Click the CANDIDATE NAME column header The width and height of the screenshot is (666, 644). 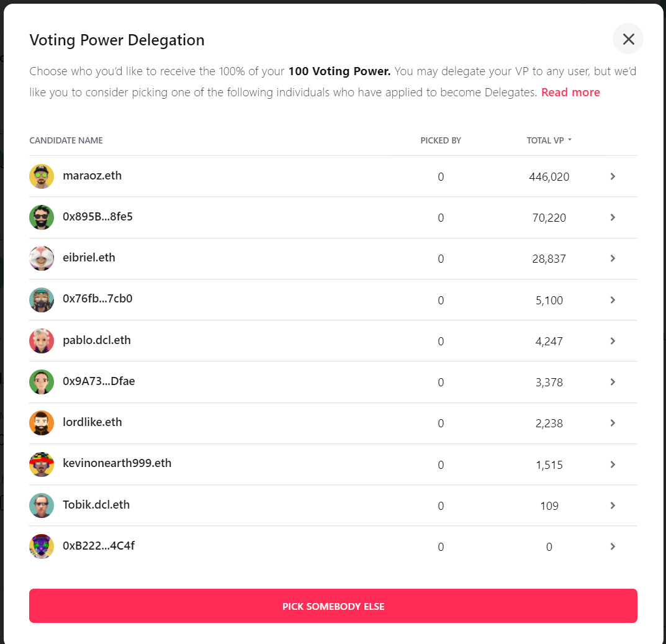66,140
